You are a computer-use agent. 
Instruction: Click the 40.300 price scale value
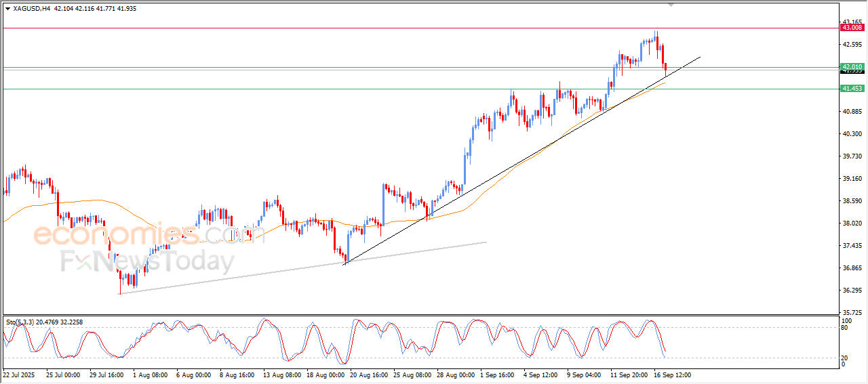pyautogui.click(x=851, y=134)
